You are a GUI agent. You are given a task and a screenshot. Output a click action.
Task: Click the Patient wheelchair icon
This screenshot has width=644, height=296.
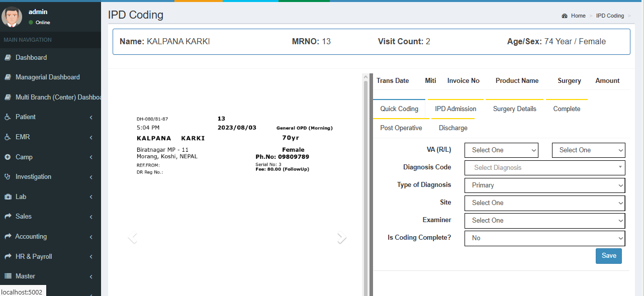(x=8, y=117)
